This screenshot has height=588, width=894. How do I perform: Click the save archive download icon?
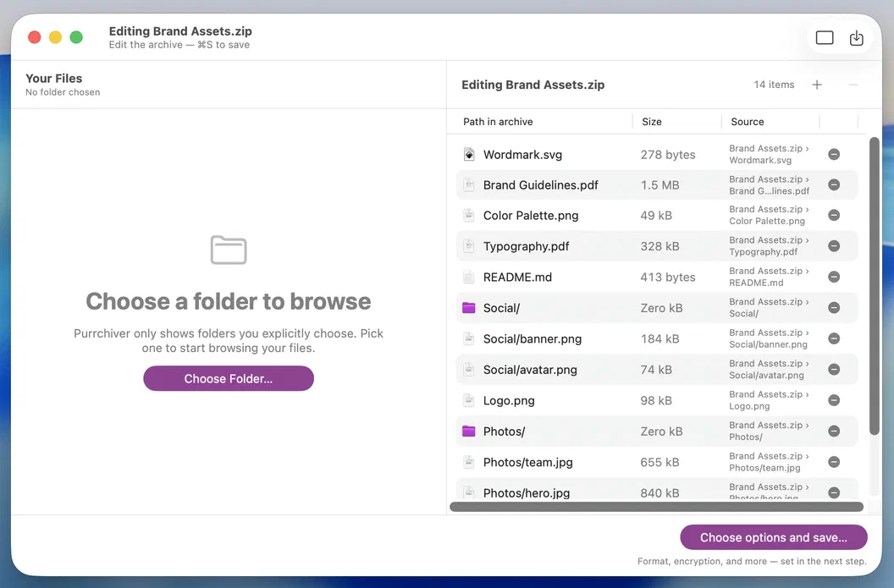(857, 38)
